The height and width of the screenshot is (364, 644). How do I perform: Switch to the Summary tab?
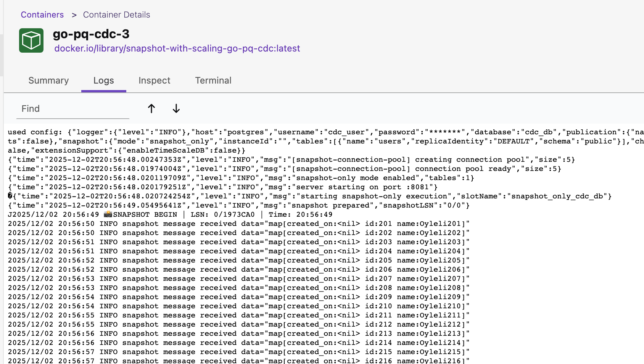pyautogui.click(x=48, y=81)
